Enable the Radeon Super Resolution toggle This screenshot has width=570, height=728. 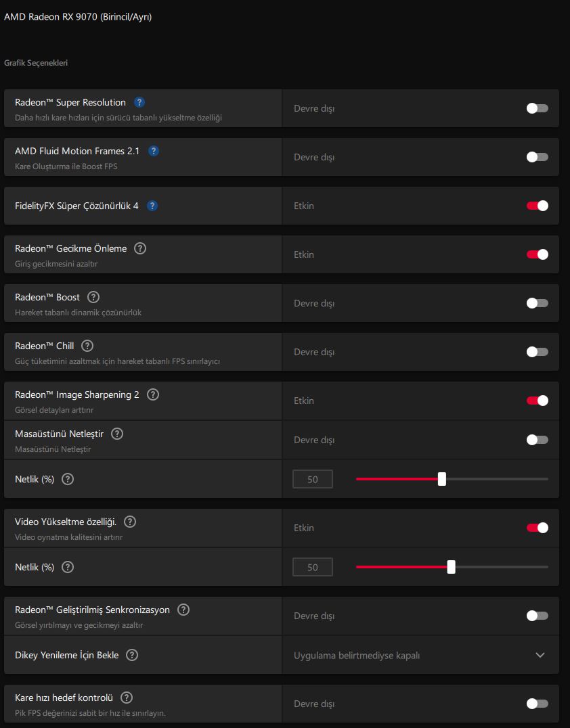point(538,108)
